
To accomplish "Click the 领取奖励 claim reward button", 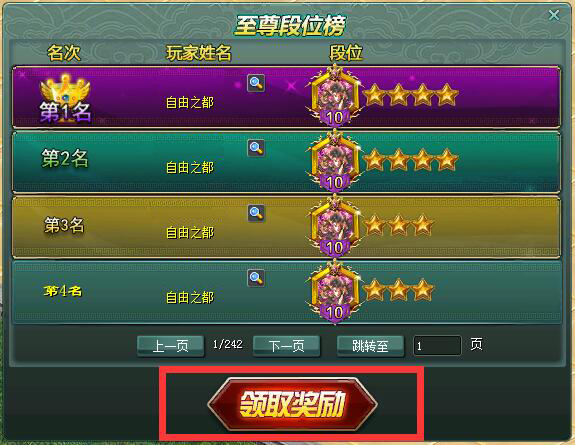I will point(292,404).
